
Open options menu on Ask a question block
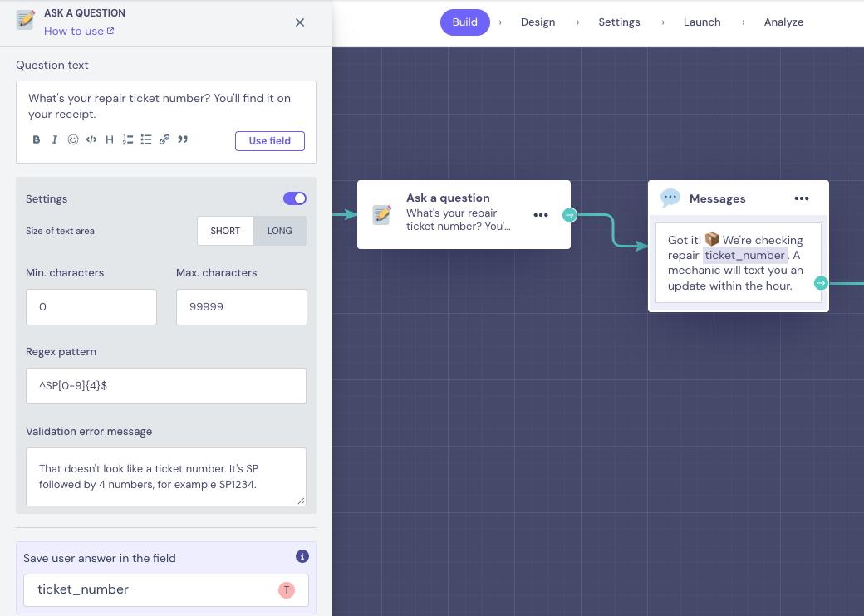[541, 215]
